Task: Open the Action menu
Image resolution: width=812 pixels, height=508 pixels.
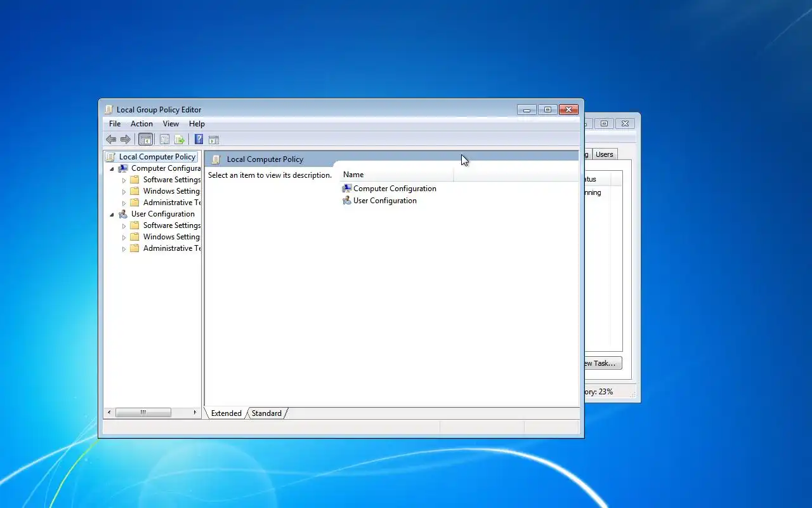Action: (141, 124)
